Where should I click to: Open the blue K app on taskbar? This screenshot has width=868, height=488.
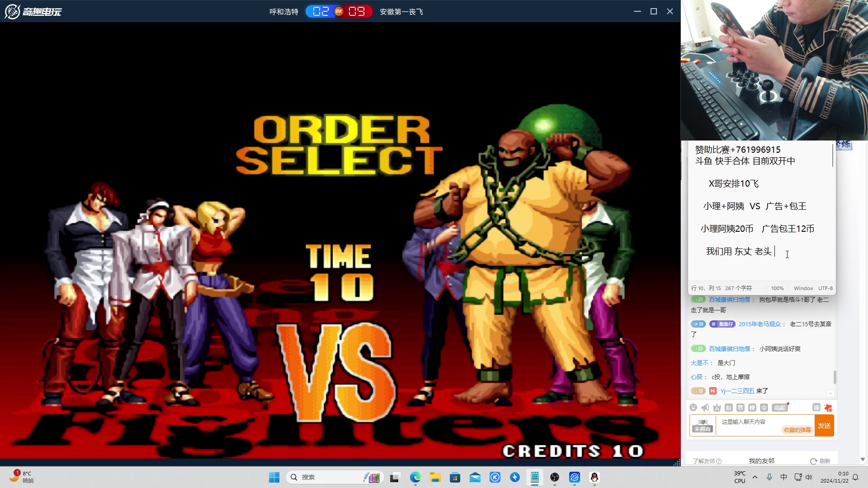point(495,477)
